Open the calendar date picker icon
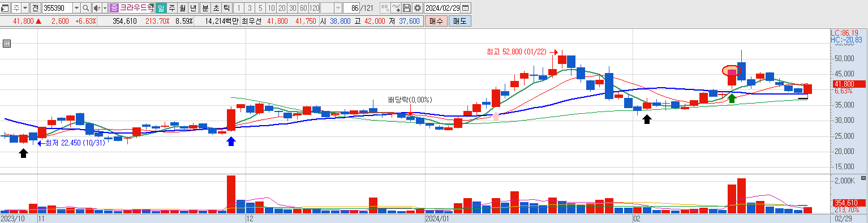The height and width of the screenshot is (223, 868). 466,8
